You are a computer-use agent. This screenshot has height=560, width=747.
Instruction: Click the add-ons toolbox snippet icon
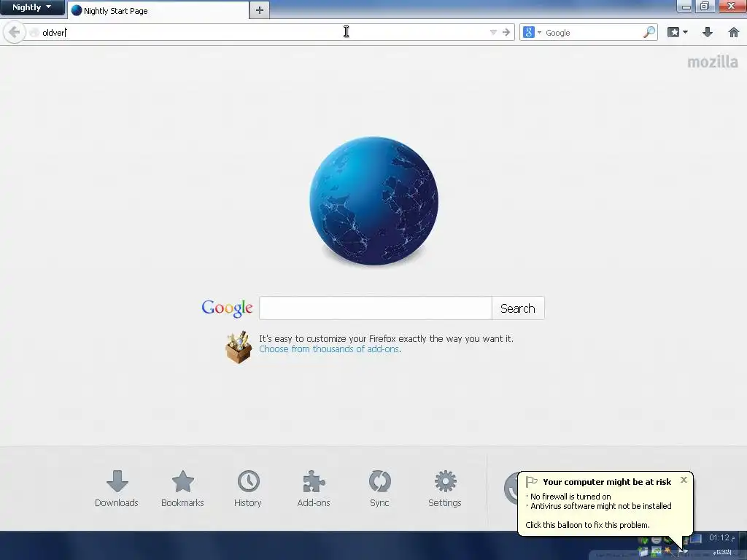point(239,347)
